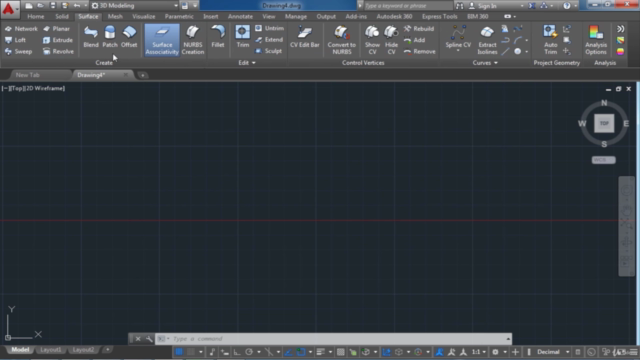The image size is (640, 360).
Task: Click the Untrim tool
Action: click(x=269, y=28)
